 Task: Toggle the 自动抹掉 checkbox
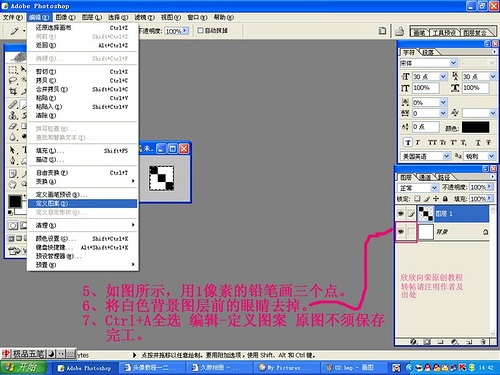tap(200, 30)
